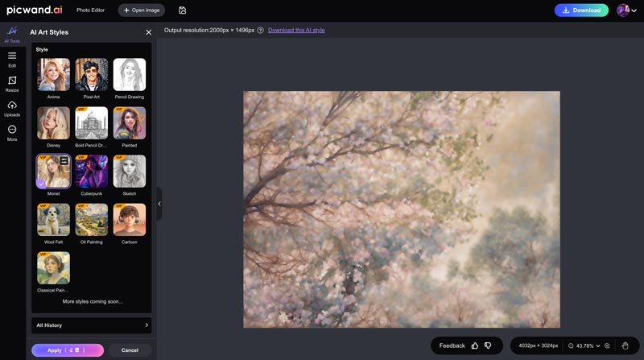Select the Cyberpunk style thumbnail
Viewport: 644px width, 360px height.
(x=92, y=172)
